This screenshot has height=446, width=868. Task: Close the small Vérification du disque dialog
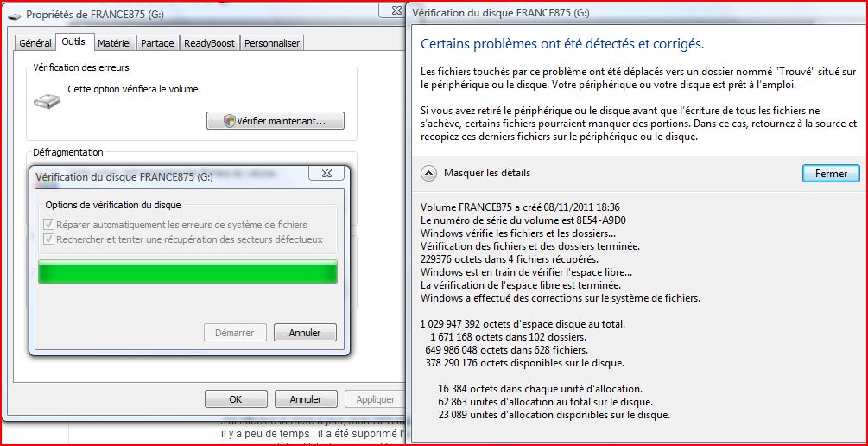tap(326, 174)
